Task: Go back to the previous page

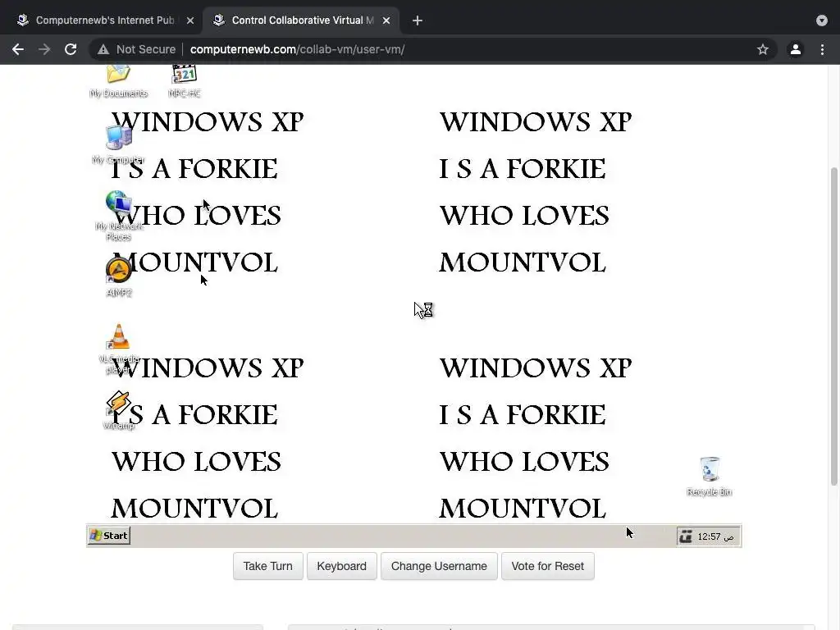Action: click(18, 49)
